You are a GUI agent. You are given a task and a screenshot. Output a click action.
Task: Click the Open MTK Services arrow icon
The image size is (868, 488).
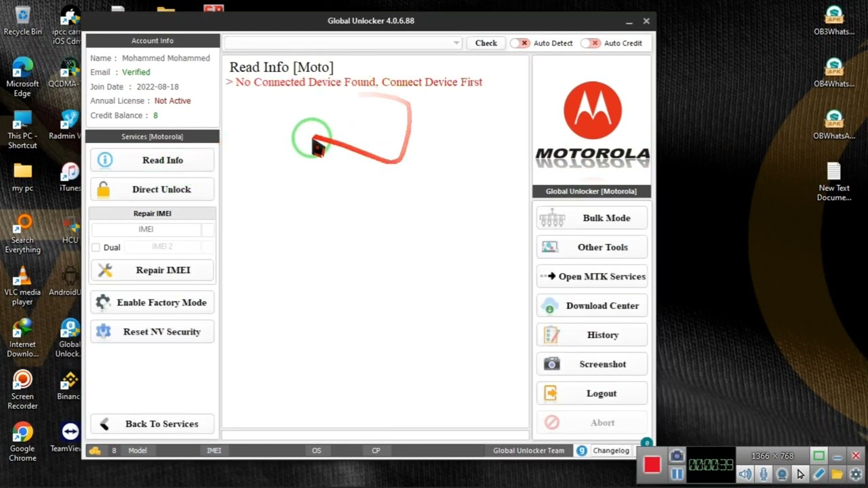pyautogui.click(x=548, y=277)
